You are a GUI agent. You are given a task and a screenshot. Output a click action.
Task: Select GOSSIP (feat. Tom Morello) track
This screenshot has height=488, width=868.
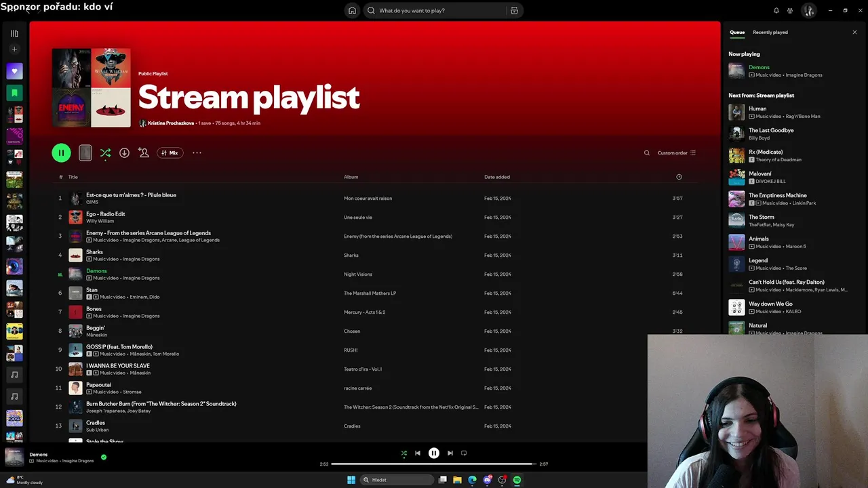click(x=119, y=347)
